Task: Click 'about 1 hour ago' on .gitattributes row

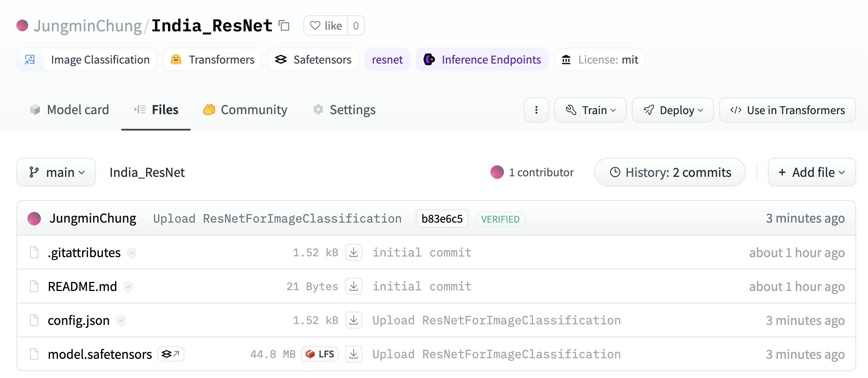Action: click(x=797, y=253)
